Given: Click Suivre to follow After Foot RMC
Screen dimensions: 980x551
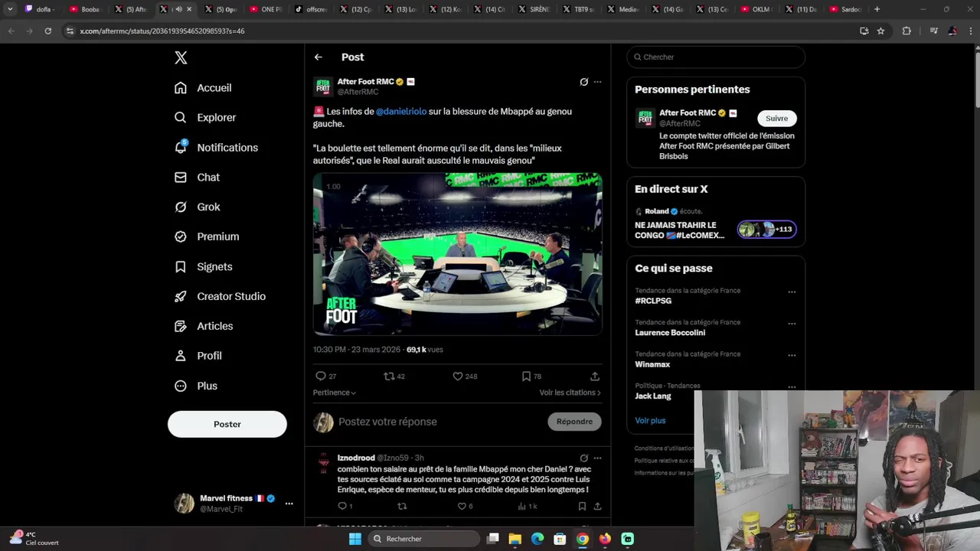Looking at the screenshot, I should coord(776,119).
